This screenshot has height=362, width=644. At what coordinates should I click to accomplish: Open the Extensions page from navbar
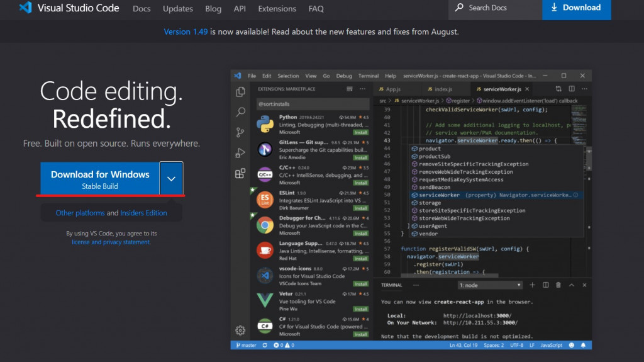click(x=277, y=9)
